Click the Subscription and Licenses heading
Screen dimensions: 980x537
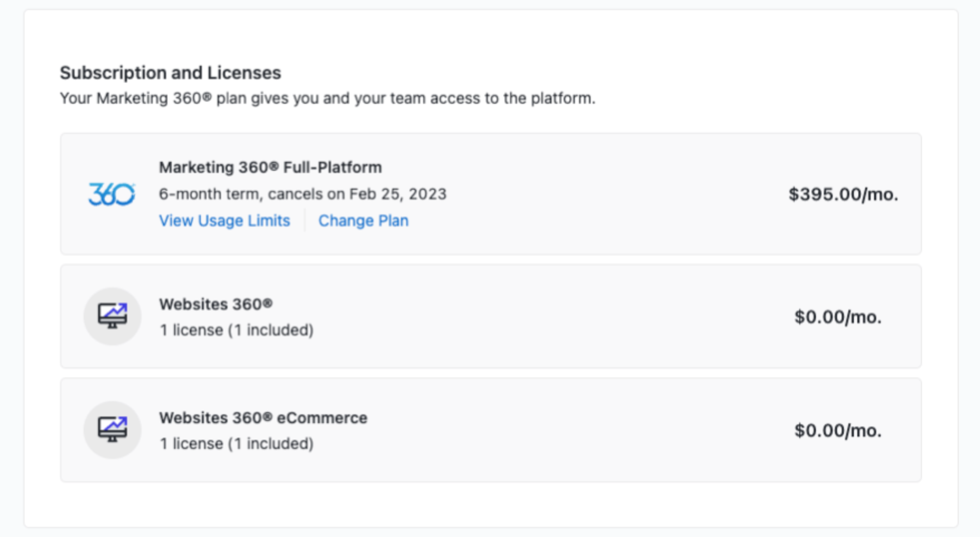coord(170,73)
